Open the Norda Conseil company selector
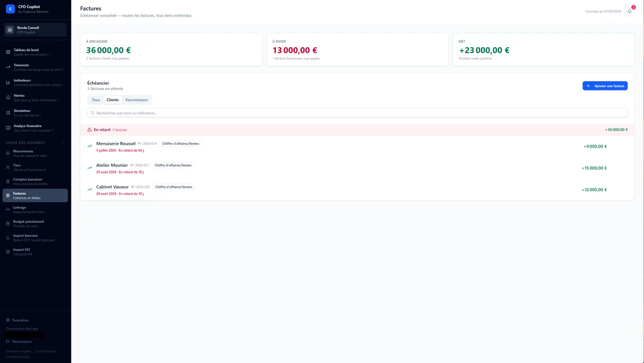644x363 pixels. pos(35,30)
